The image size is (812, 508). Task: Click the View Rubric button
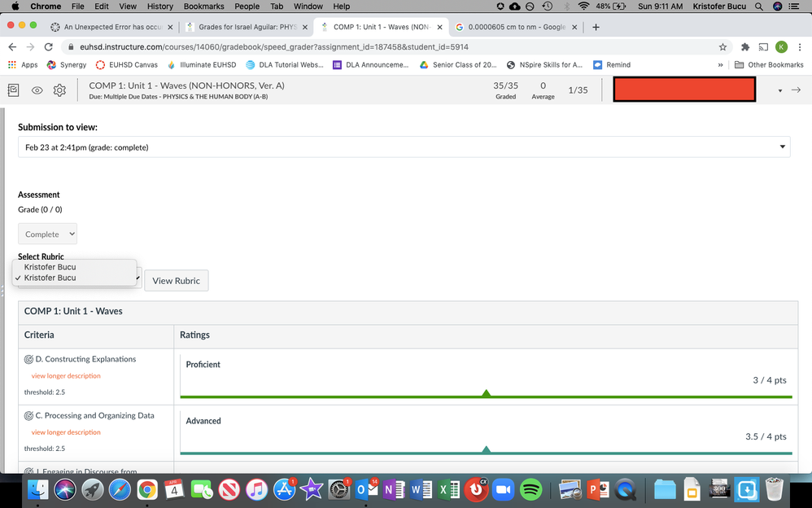[177, 281]
